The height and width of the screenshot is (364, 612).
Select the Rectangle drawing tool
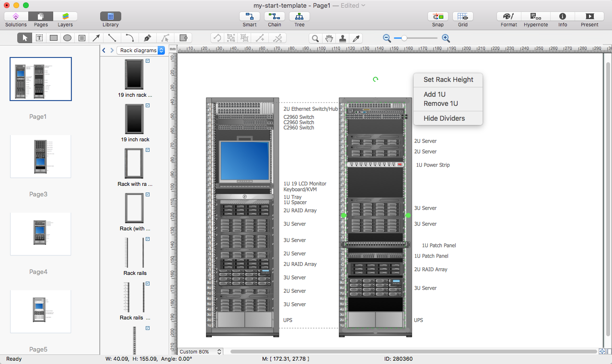click(53, 38)
